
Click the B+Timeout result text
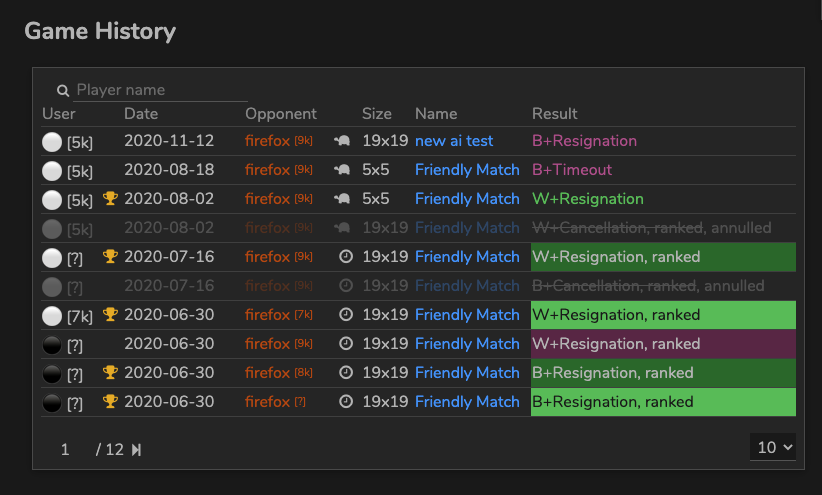pyautogui.click(x=572, y=170)
